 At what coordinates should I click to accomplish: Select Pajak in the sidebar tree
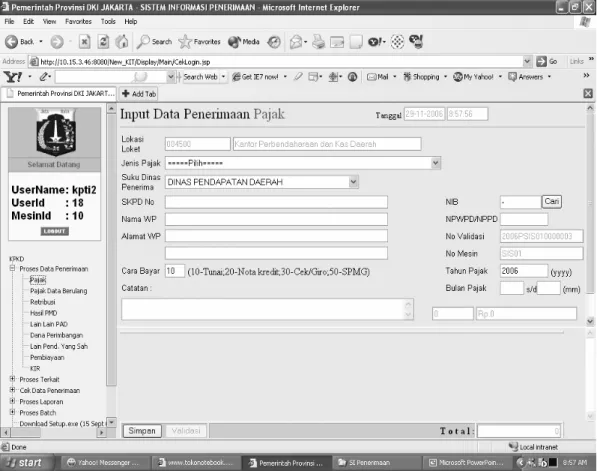tap(38, 280)
